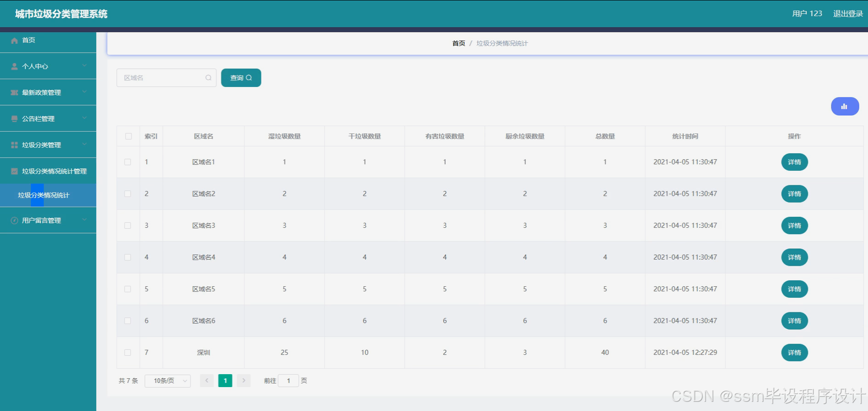
Task: Expand the 用户留言管理 chevron
Action: pyautogui.click(x=85, y=220)
